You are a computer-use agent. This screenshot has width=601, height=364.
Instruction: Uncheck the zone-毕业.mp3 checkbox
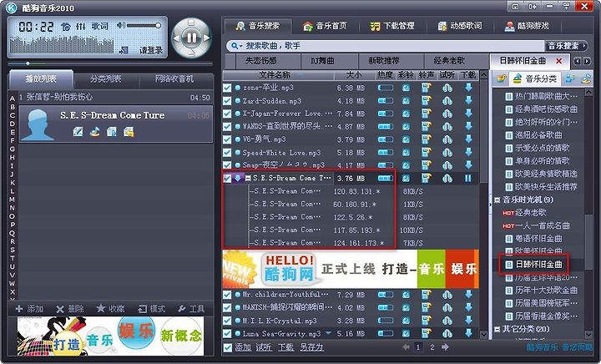(227, 88)
